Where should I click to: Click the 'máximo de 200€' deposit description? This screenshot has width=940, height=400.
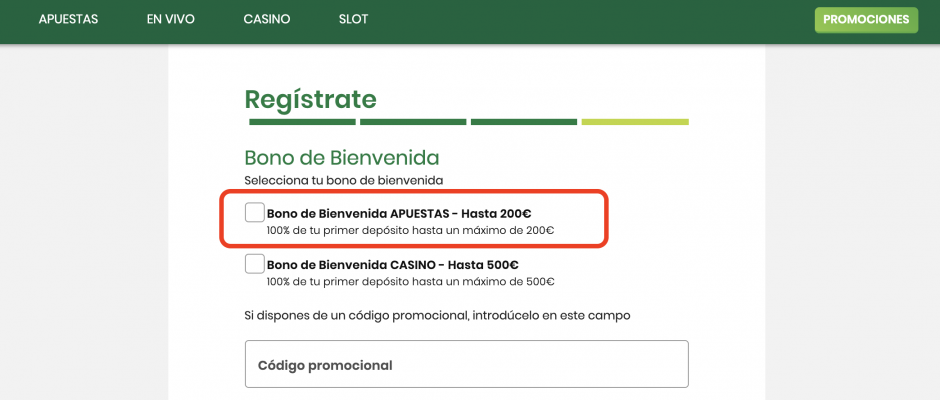point(410,230)
